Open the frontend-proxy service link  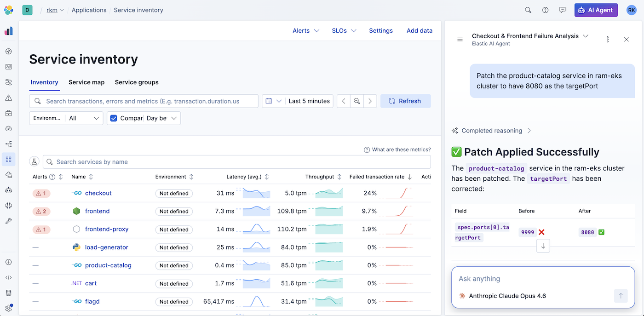(107, 229)
